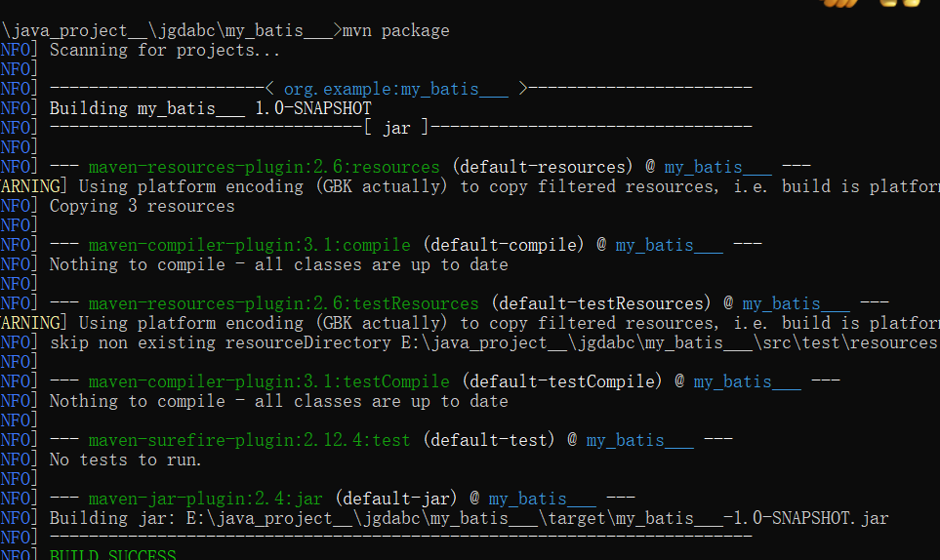
Task: Select the '(default-resources)' execution id
Action: pyautogui.click(x=543, y=167)
